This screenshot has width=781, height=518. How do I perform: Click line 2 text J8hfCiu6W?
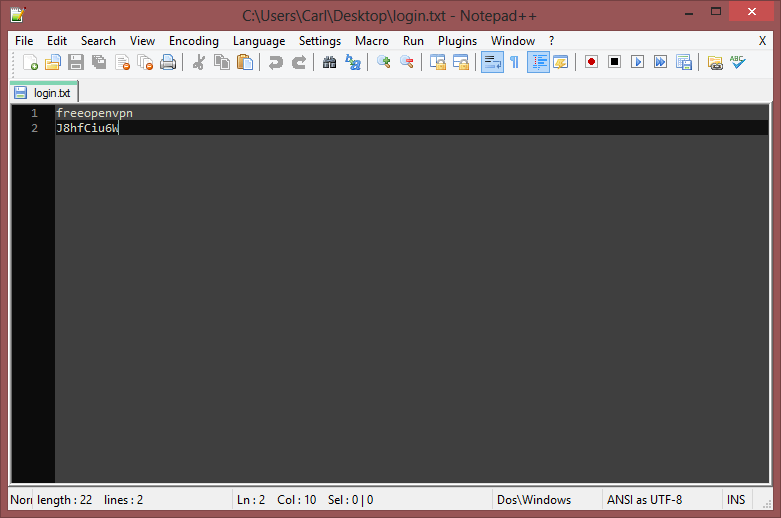coord(87,128)
